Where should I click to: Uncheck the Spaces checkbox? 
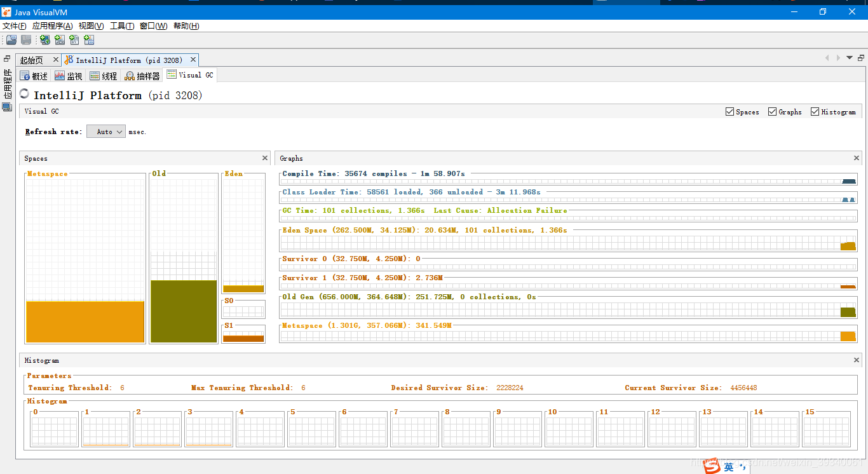[x=729, y=112]
